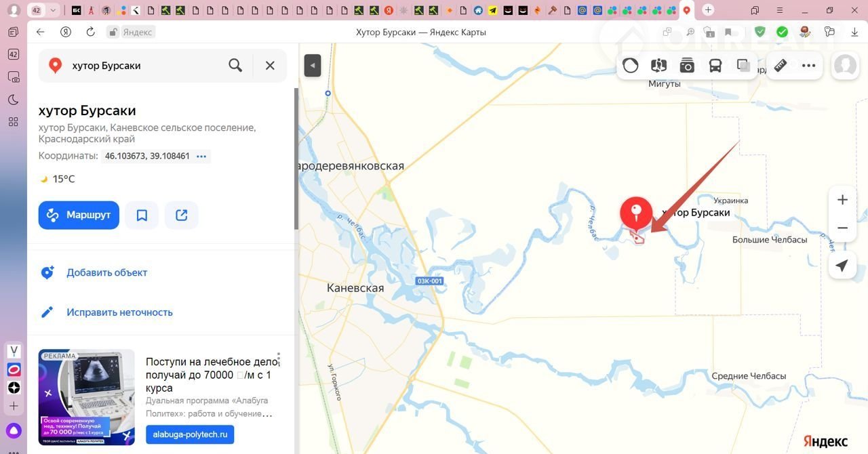Screen dimensions: 868x454
Task: Collapse the side panel with arrow
Action: click(312, 66)
